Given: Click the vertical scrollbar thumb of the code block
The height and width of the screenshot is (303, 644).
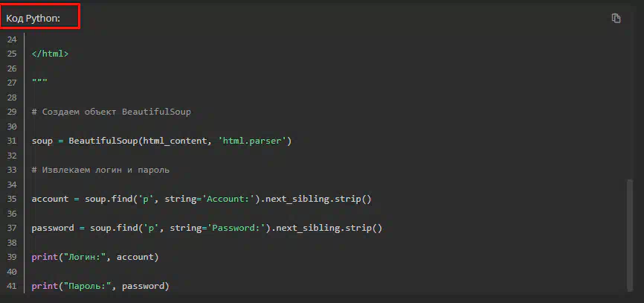Looking at the screenshot, I should point(630,235).
